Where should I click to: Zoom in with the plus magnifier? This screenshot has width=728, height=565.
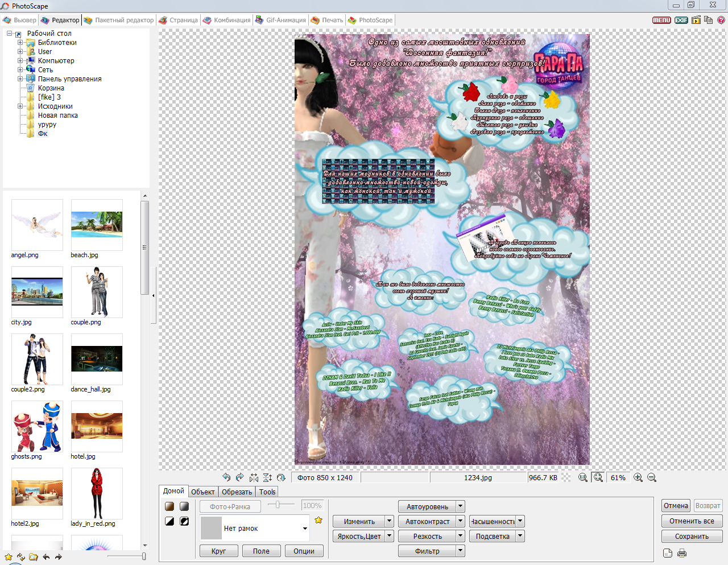coord(638,477)
